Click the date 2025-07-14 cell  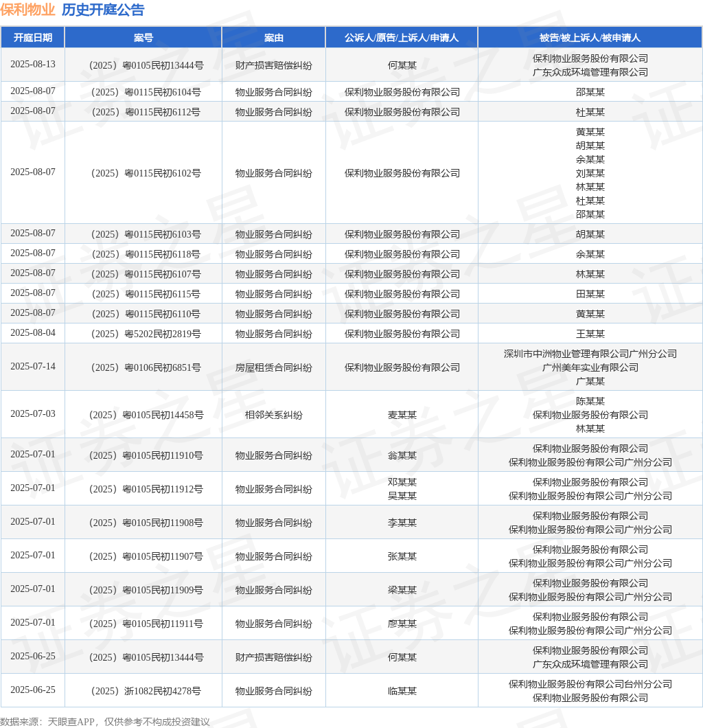33,366
